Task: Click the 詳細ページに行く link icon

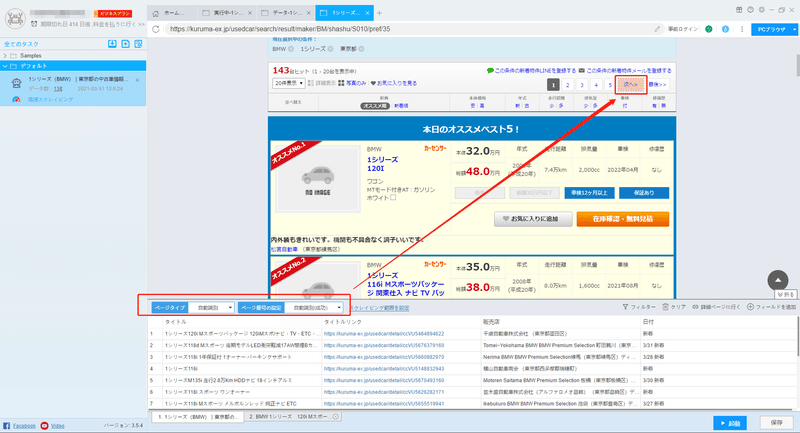Action: tap(695, 307)
